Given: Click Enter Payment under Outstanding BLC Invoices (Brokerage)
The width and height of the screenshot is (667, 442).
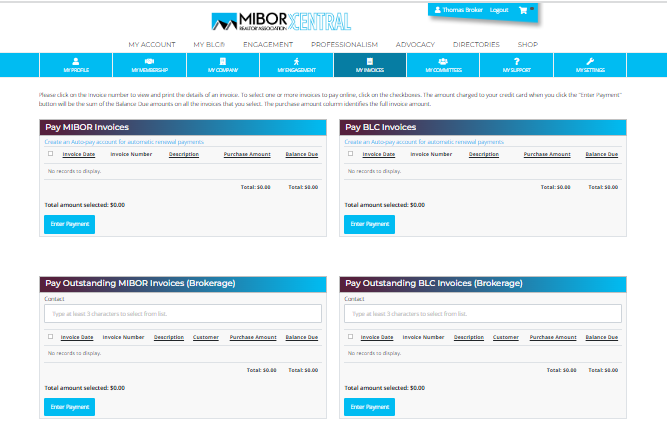Looking at the screenshot, I should [369, 407].
